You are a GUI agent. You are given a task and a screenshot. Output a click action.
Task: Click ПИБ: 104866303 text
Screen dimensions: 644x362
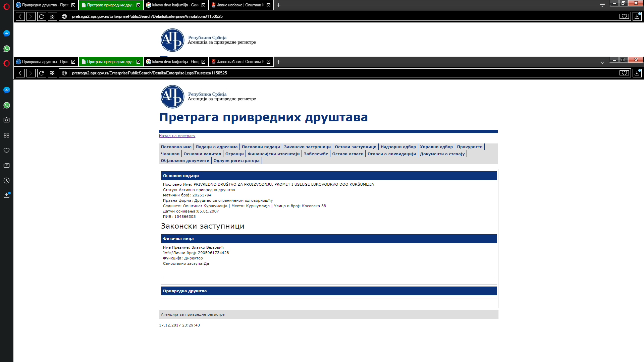[x=179, y=217]
